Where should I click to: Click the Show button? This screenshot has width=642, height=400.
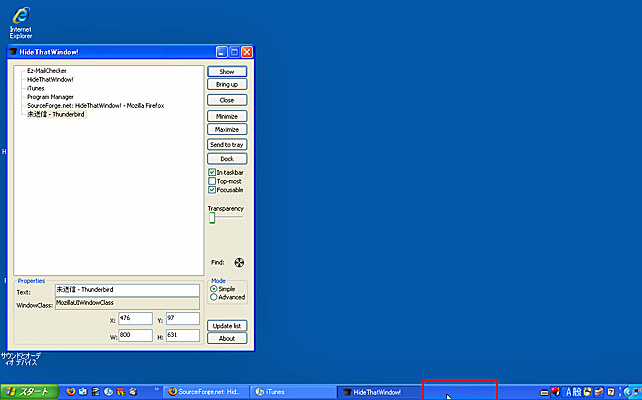pyautogui.click(x=227, y=72)
